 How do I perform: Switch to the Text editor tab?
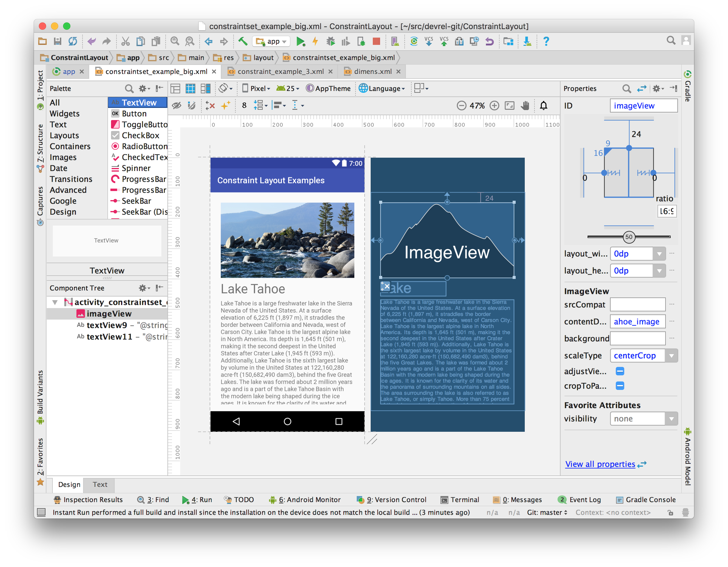pos(100,485)
